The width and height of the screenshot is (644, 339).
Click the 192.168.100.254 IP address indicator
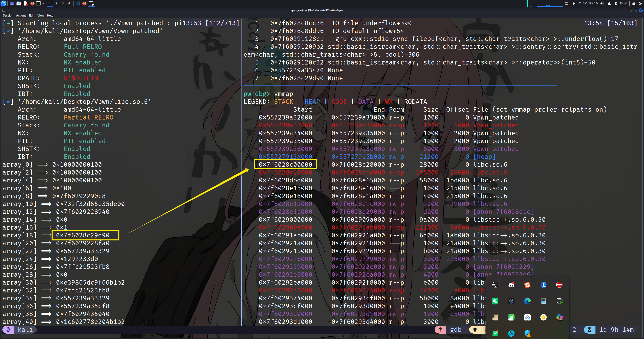point(587,3)
